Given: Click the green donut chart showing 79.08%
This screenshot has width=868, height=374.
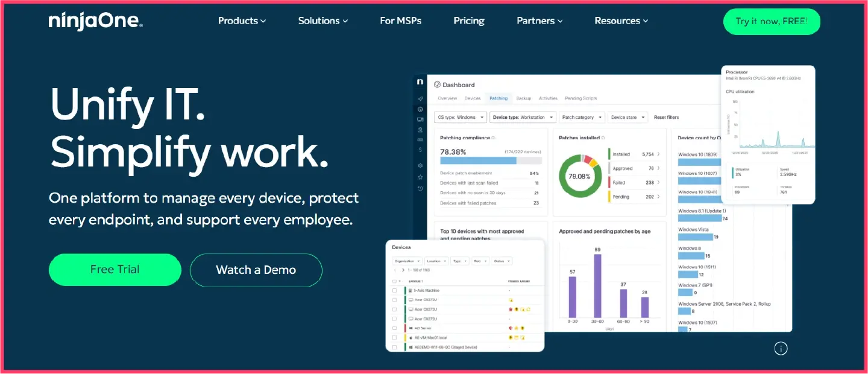Looking at the screenshot, I should click(x=579, y=176).
